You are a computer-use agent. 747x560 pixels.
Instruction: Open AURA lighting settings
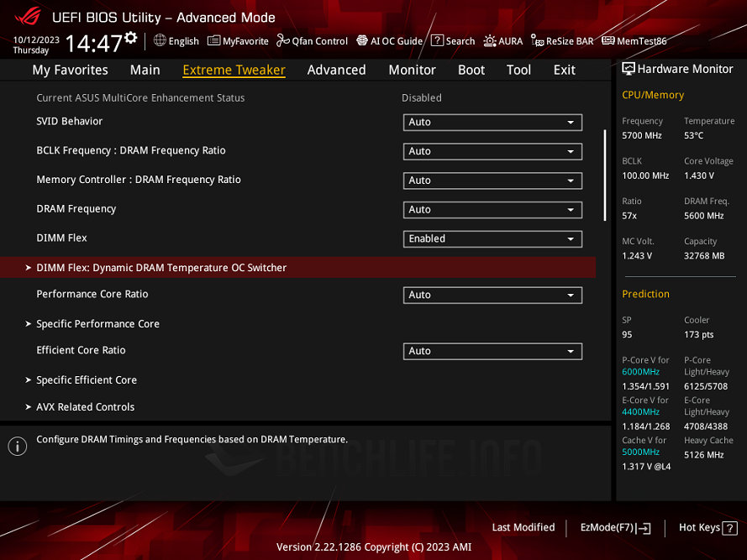coord(502,40)
